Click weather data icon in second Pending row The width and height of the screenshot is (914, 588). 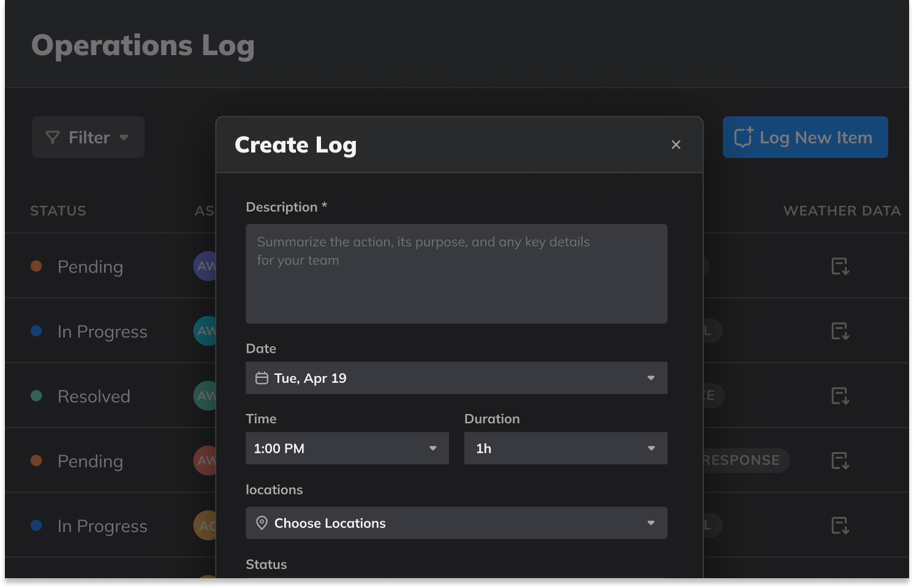(840, 461)
